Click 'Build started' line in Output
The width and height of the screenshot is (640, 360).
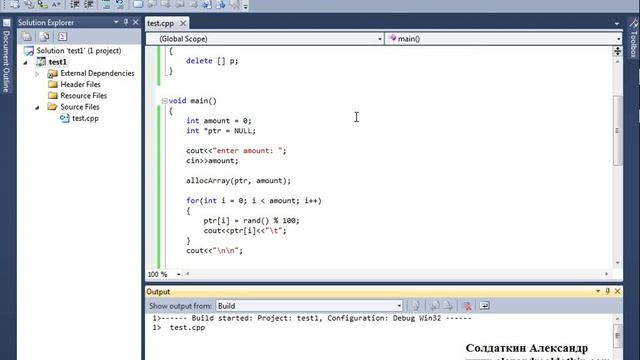pyautogui.click(x=312, y=318)
